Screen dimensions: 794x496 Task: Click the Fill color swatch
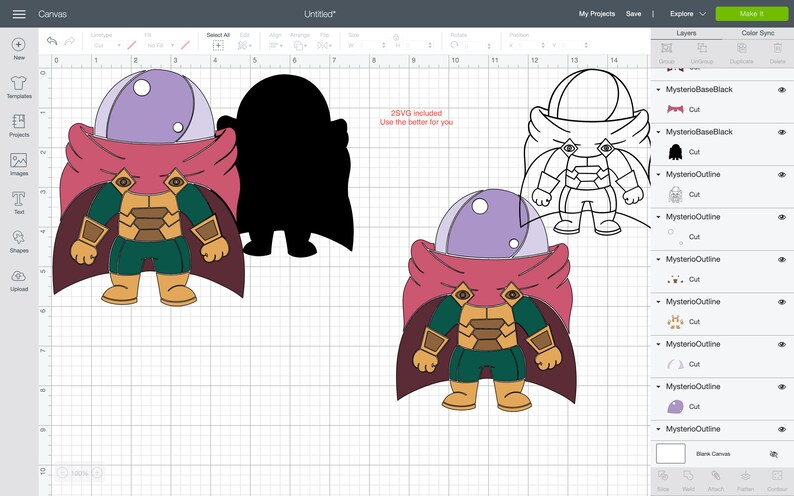tap(185, 46)
